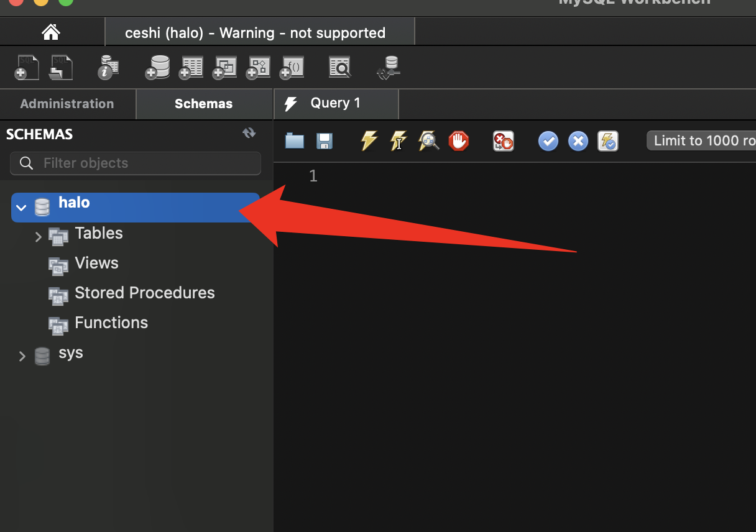This screenshot has width=756, height=532.
Task: Click the Reconnect to DBMS icon
Action: click(x=390, y=68)
